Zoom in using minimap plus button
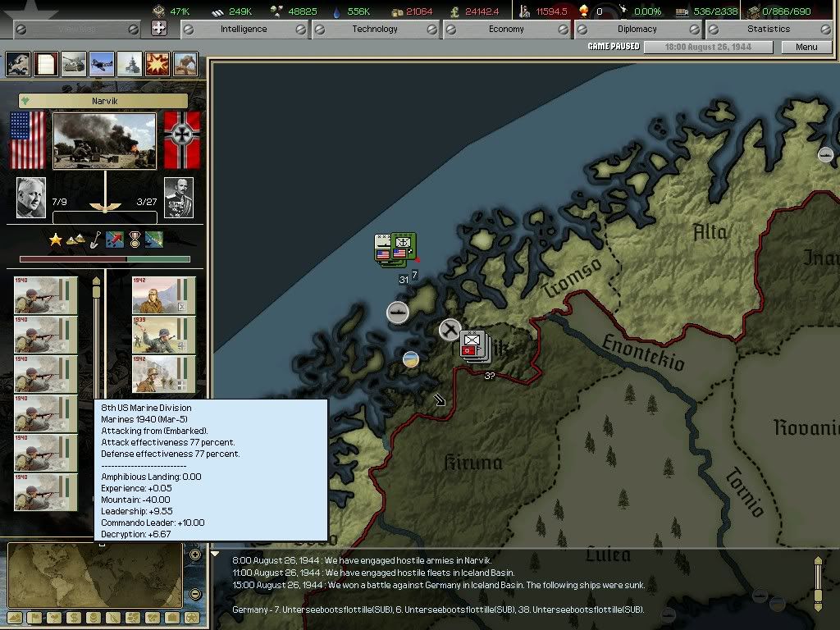Image resolution: width=840 pixels, height=630 pixels. click(194, 555)
